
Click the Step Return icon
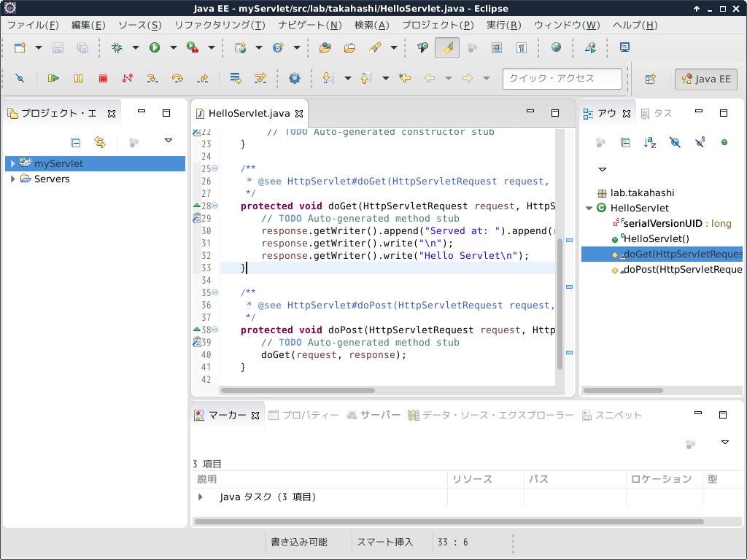[203, 78]
